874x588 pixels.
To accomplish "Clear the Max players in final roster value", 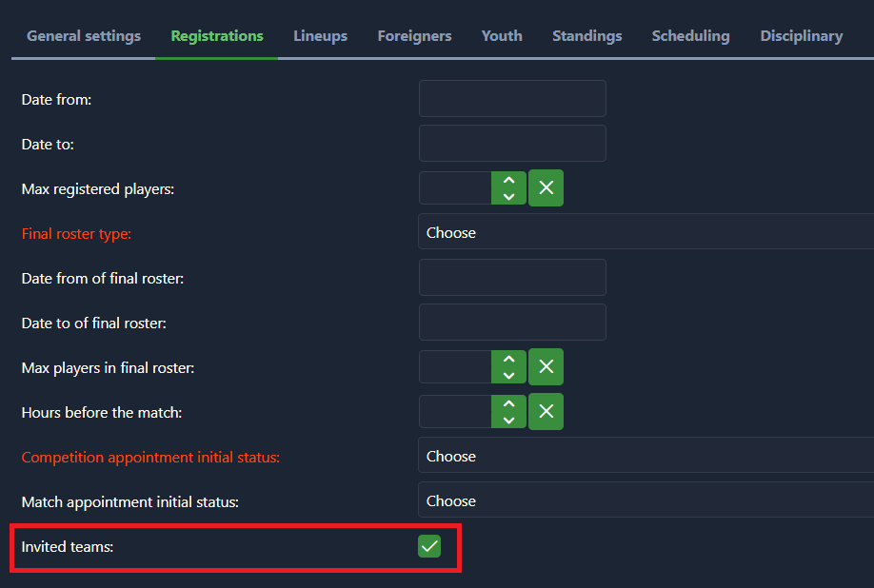I will [546, 367].
